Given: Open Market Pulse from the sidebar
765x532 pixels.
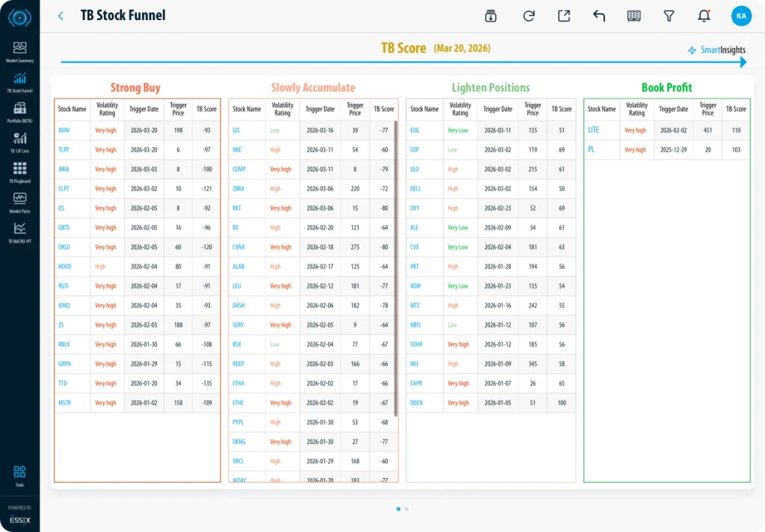Looking at the screenshot, I should point(19,202).
